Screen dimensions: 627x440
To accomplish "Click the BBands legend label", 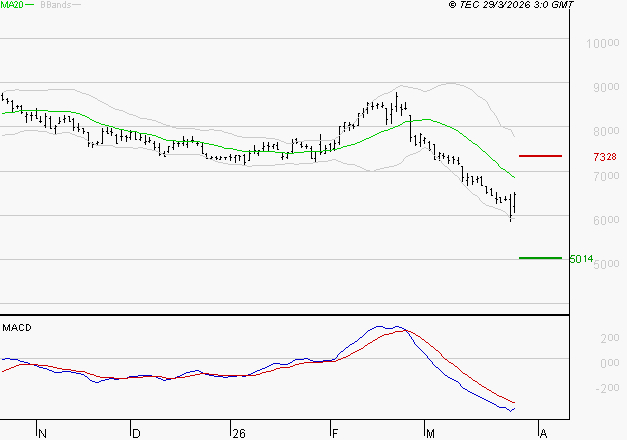I will point(56,5).
